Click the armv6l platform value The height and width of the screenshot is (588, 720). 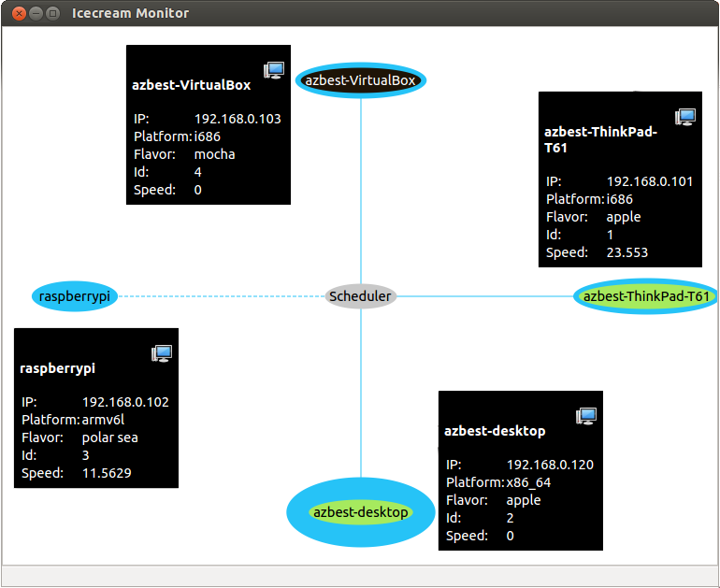(x=103, y=420)
